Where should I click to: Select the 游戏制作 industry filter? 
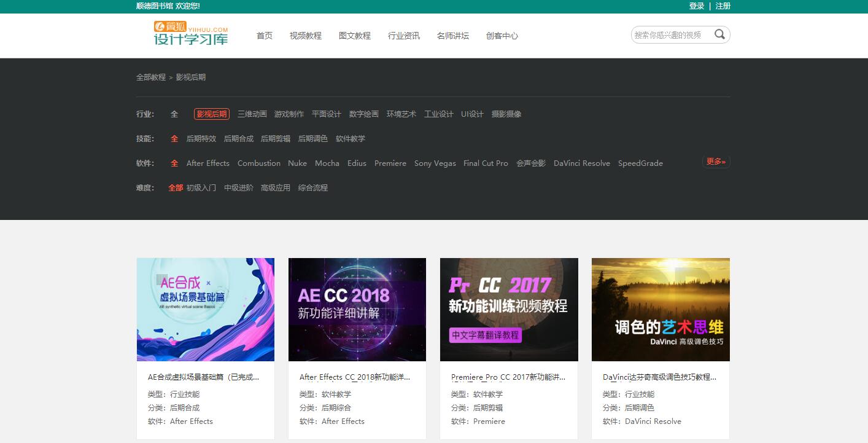[x=289, y=114]
